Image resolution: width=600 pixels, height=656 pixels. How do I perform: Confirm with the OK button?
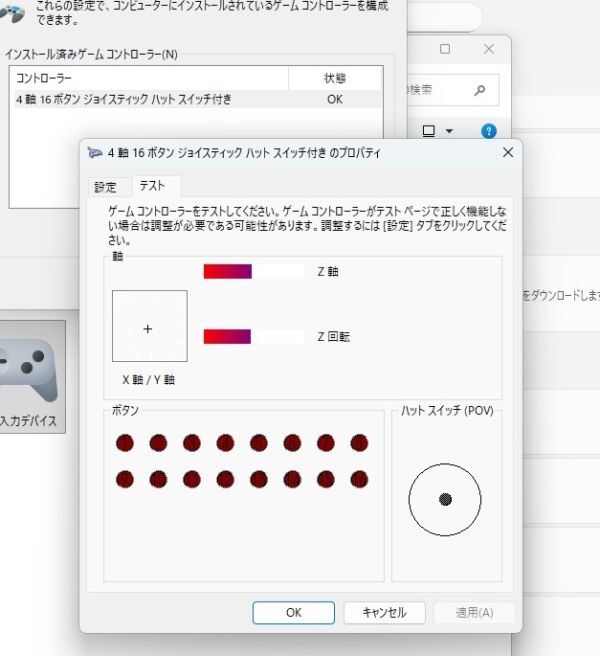click(x=294, y=612)
